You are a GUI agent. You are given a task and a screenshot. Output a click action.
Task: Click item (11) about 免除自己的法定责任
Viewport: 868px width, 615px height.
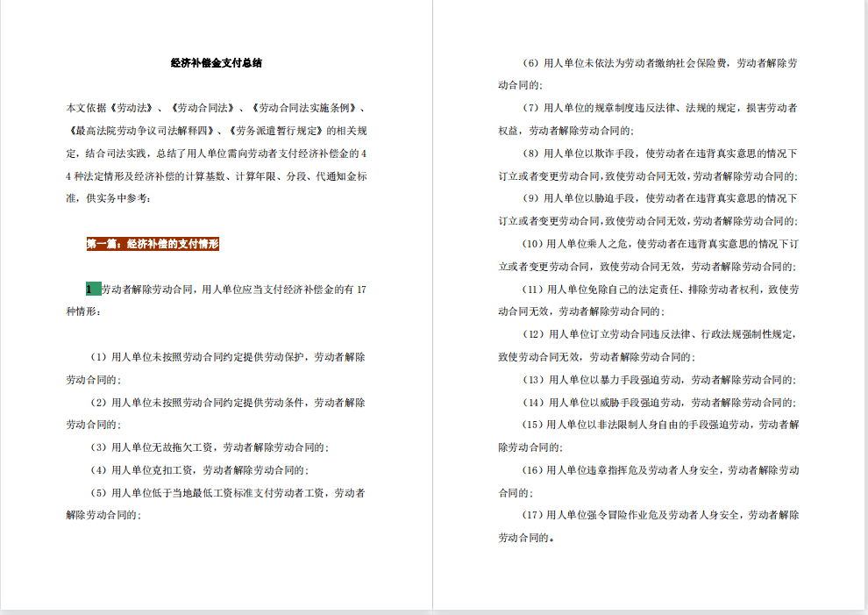pos(660,290)
